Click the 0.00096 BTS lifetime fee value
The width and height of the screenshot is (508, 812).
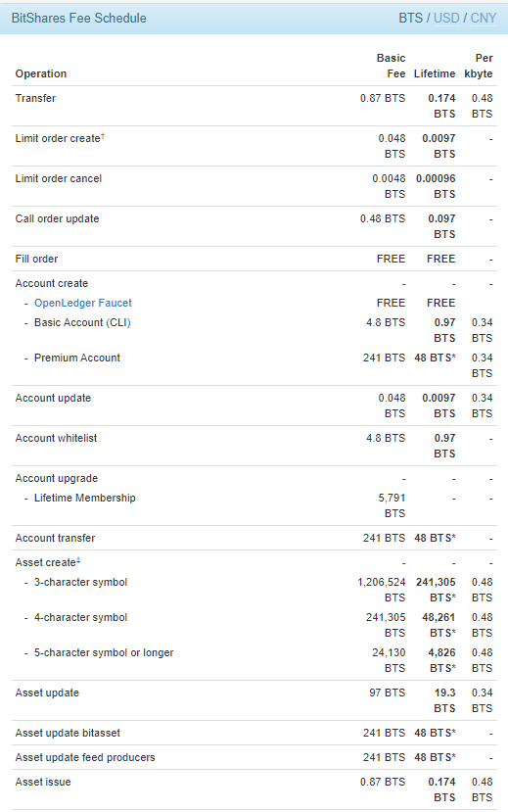point(436,186)
